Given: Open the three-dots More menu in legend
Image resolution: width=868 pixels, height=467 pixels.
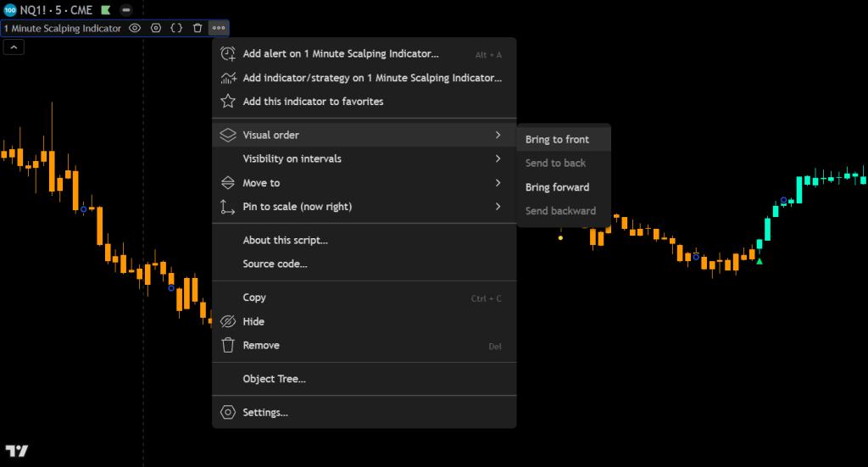Looking at the screenshot, I should tap(219, 28).
